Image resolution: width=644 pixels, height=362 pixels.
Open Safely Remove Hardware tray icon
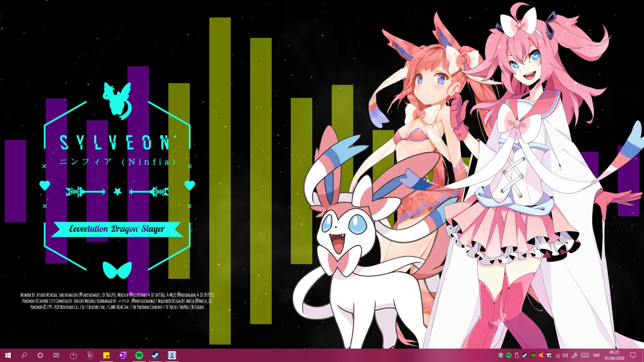(517, 355)
